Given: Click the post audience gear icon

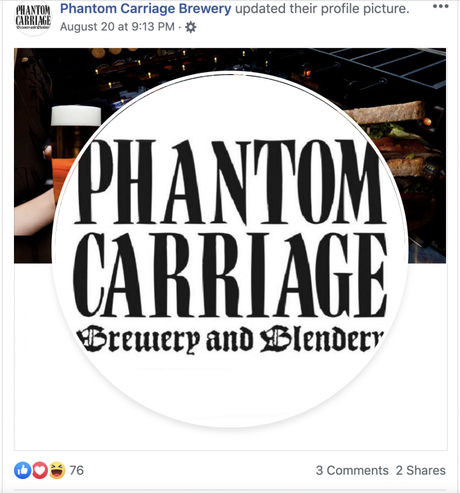Looking at the screenshot, I should (191, 27).
